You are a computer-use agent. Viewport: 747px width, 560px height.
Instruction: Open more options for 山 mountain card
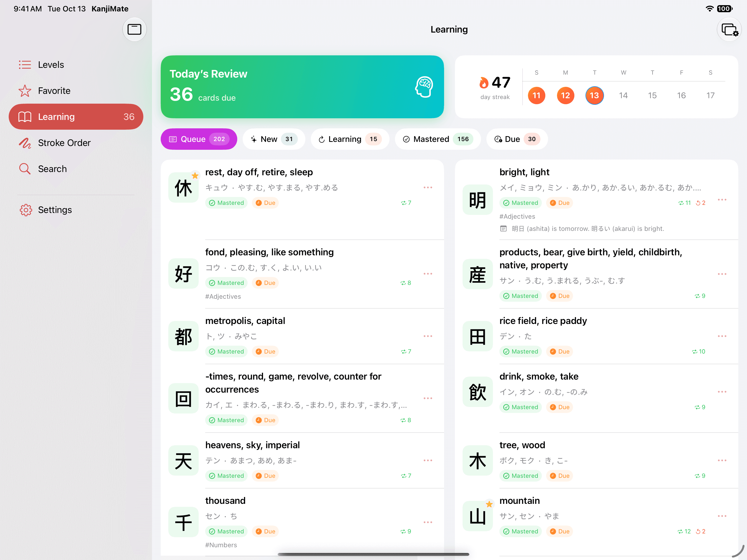click(x=722, y=516)
